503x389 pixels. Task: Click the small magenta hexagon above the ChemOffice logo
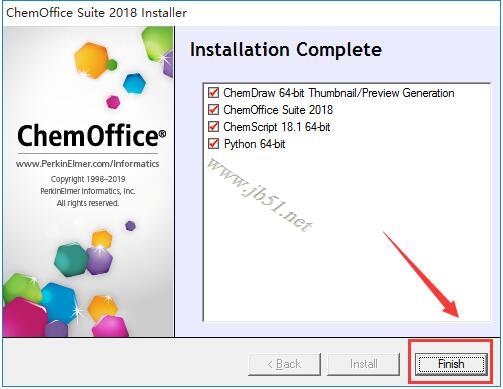(113, 102)
